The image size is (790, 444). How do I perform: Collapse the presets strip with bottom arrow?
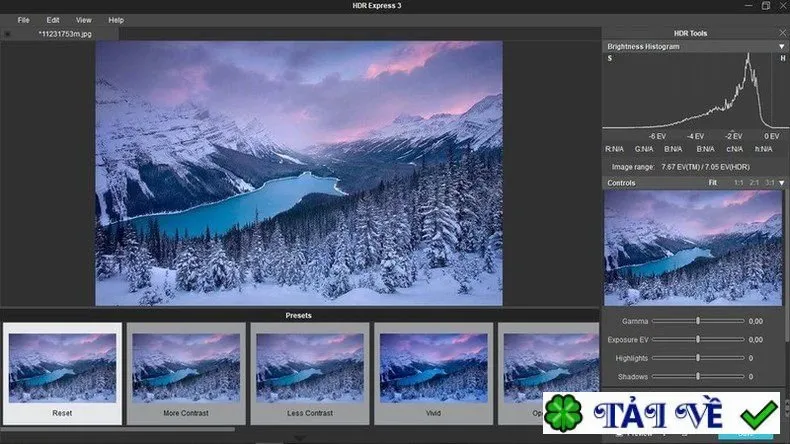tap(299, 438)
